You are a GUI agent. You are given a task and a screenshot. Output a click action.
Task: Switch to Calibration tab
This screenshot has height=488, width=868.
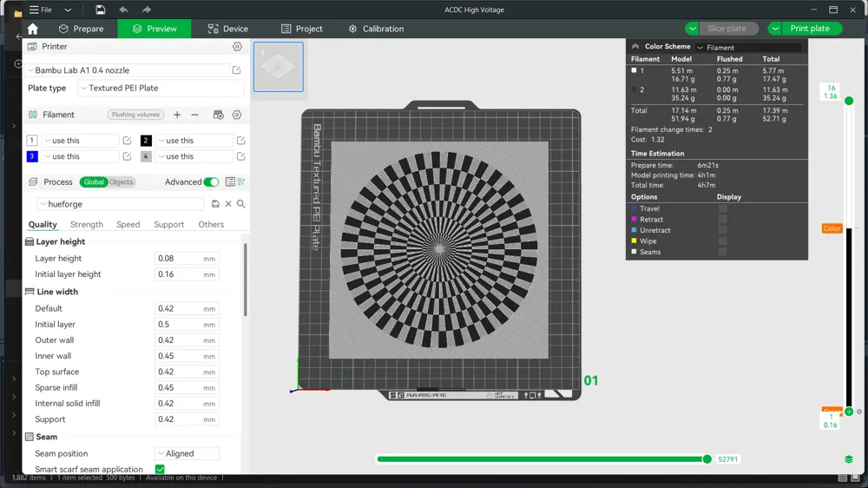[x=377, y=29]
